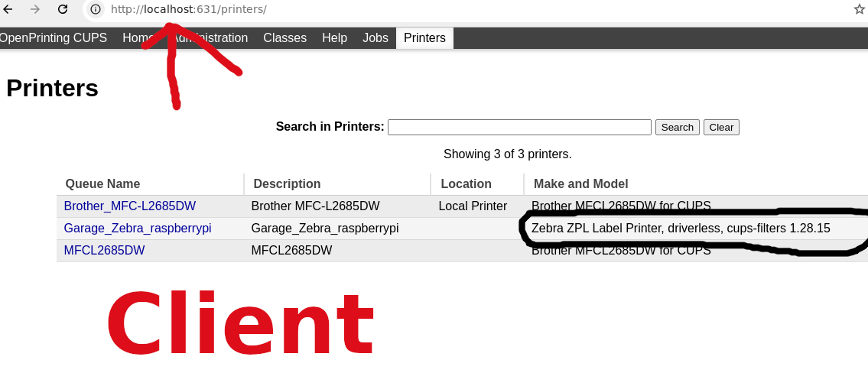Open the Brother_MFC-L2685DW printer link
This screenshot has width=868, height=373.
[x=130, y=206]
